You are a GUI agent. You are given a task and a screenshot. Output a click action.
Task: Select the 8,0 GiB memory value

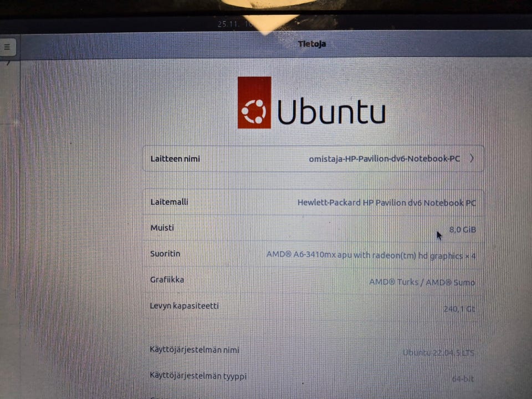(x=462, y=229)
